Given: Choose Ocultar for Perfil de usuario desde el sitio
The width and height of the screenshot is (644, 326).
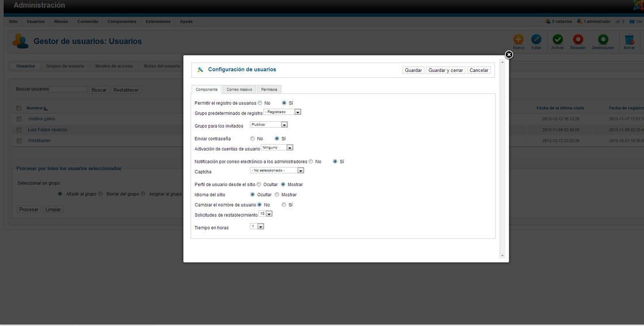Looking at the screenshot, I should click(258, 185).
